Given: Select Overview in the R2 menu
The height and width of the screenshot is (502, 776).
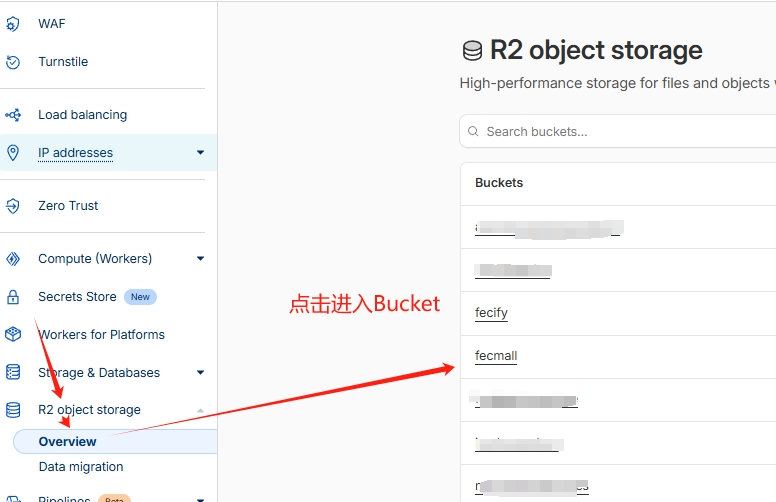Looking at the screenshot, I should click(68, 441).
